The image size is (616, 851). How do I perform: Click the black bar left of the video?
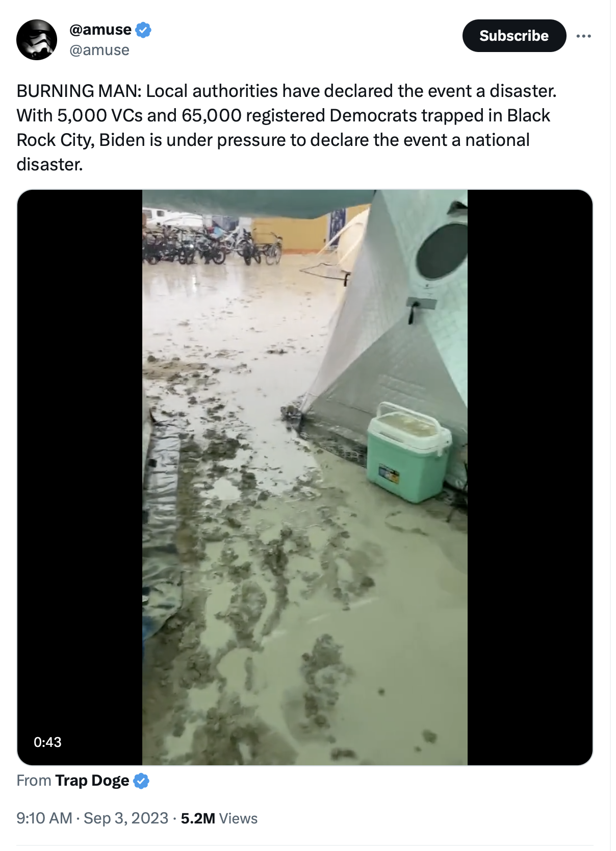[80, 477]
